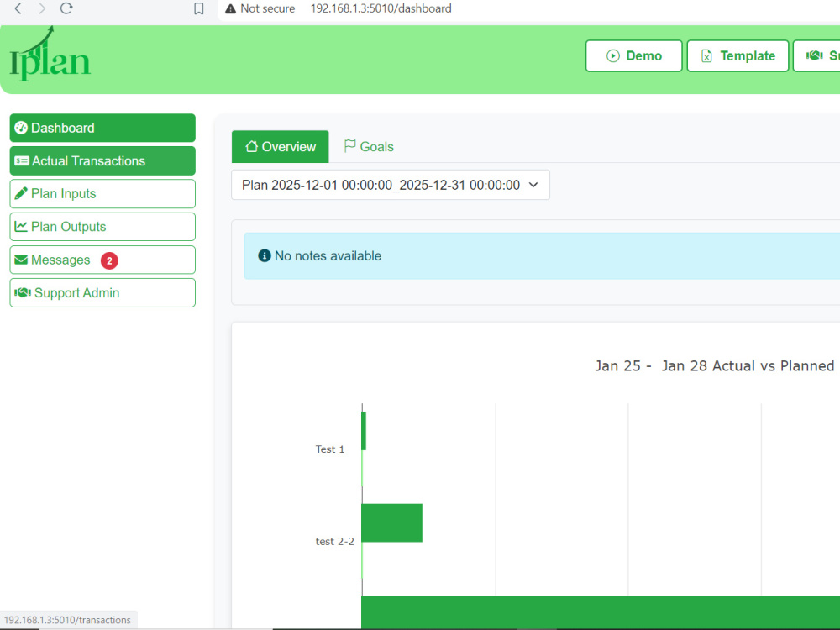
Task: Open Plan Outputs in the sidebar
Action: [x=102, y=227]
